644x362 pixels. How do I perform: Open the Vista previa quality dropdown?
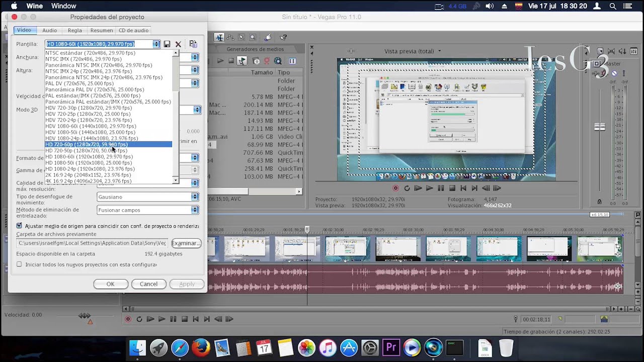(439, 51)
